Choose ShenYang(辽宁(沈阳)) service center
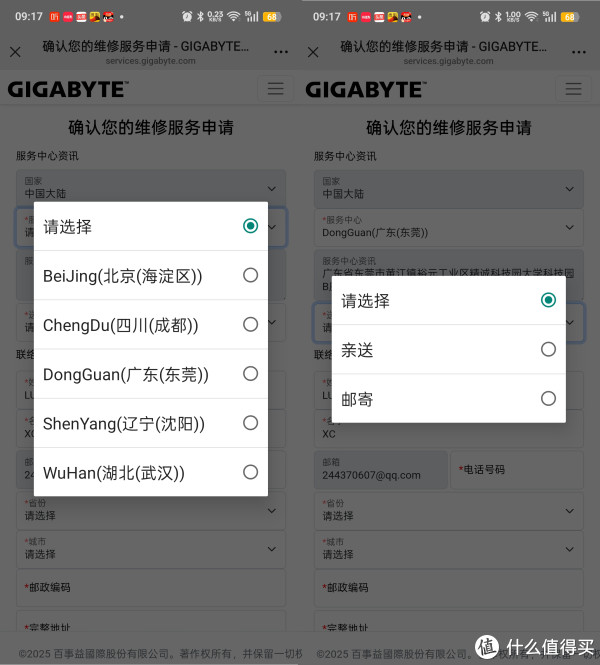 (x=151, y=423)
